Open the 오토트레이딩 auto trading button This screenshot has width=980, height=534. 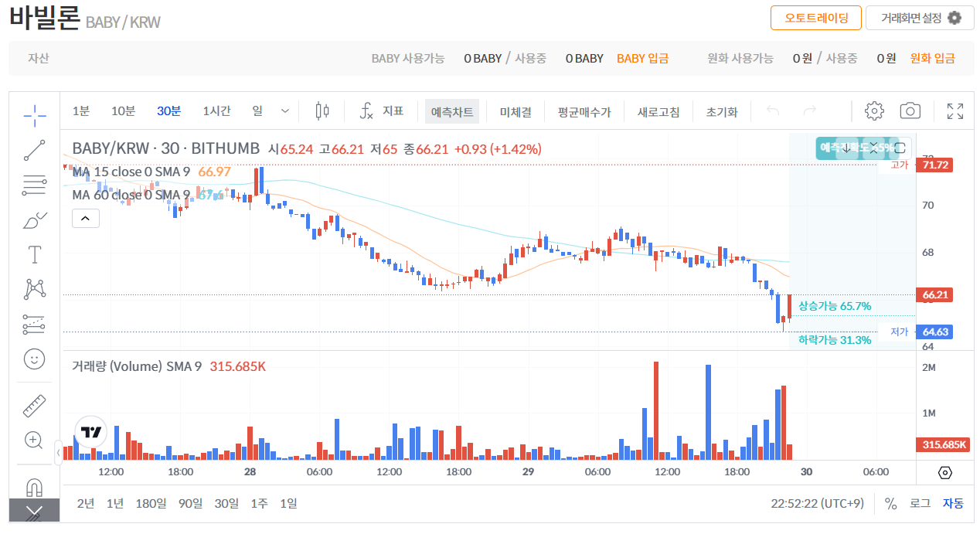click(x=816, y=18)
